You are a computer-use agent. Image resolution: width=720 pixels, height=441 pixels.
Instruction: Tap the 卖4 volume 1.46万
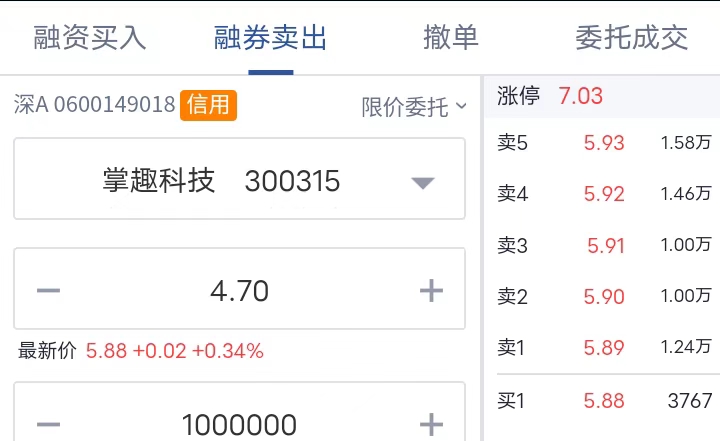[686, 194]
